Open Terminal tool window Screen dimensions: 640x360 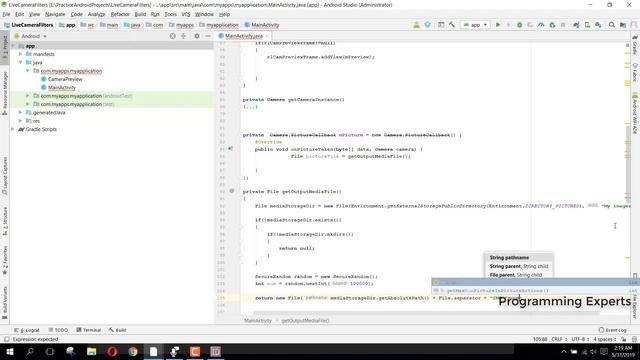tap(89, 330)
